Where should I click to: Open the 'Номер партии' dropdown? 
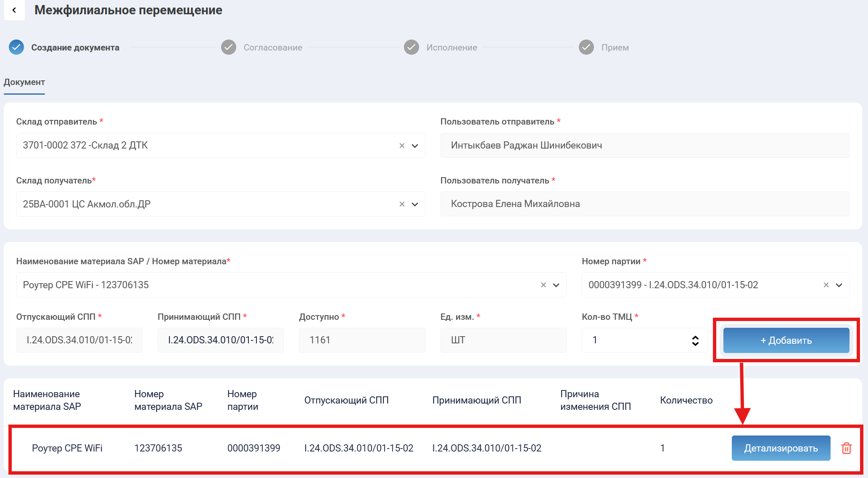click(839, 285)
